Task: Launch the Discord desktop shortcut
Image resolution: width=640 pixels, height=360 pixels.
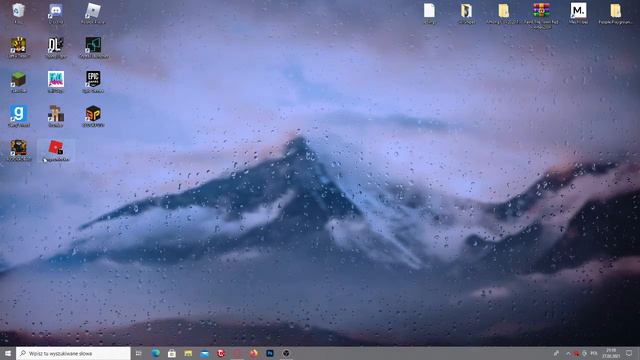Action: pyautogui.click(x=56, y=11)
